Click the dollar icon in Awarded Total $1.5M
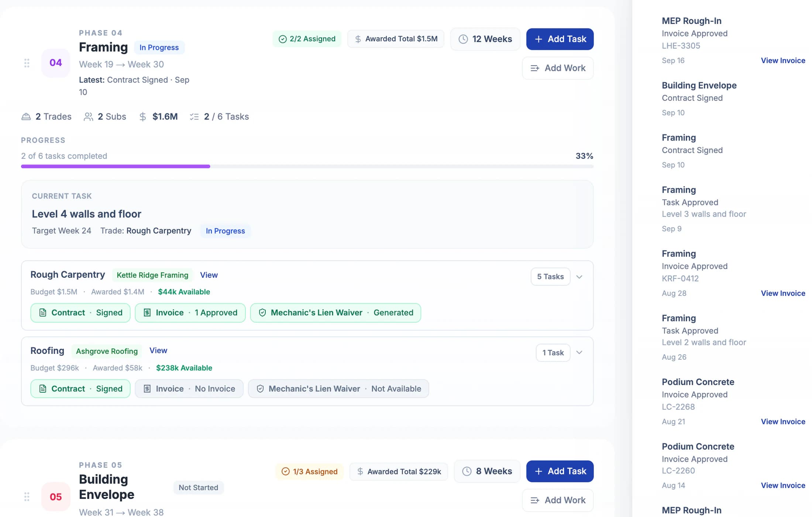The image size is (812, 517). point(358,39)
